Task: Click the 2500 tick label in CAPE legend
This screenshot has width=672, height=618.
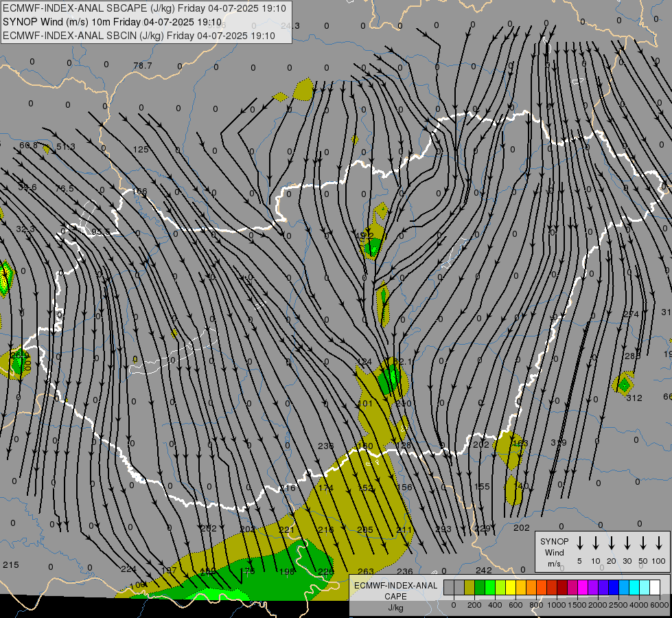Action: click(x=618, y=605)
